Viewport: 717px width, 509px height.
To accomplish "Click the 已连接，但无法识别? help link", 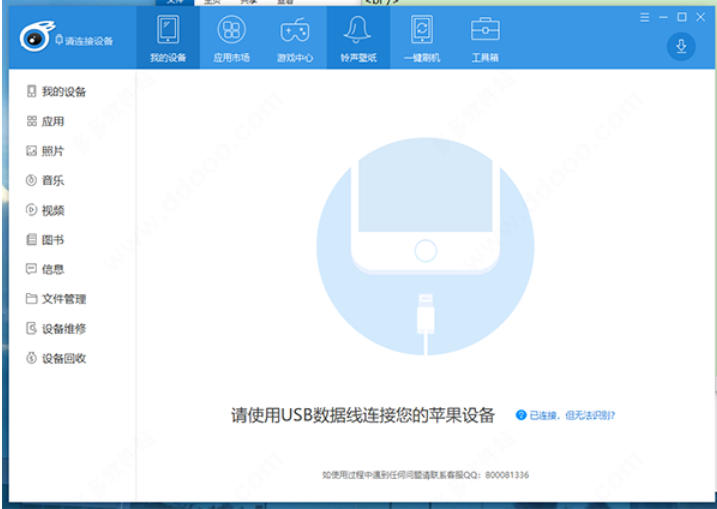I will click(572, 415).
